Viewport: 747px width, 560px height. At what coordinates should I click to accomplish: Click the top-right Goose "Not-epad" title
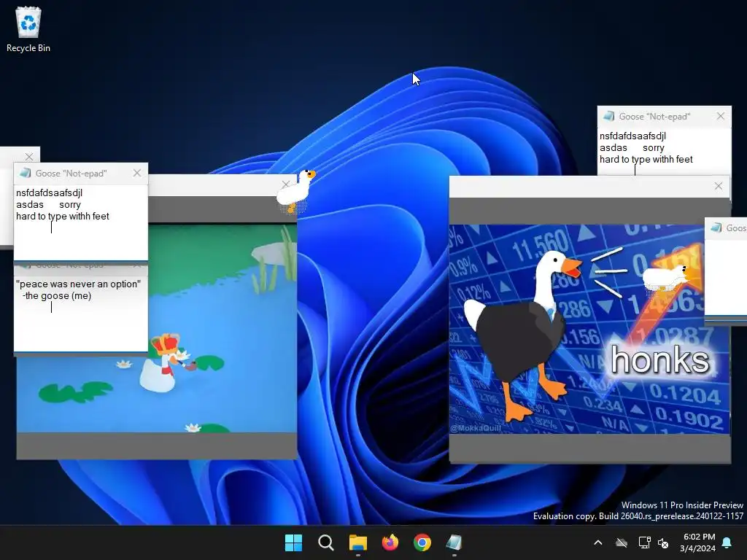click(x=654, y=117)
